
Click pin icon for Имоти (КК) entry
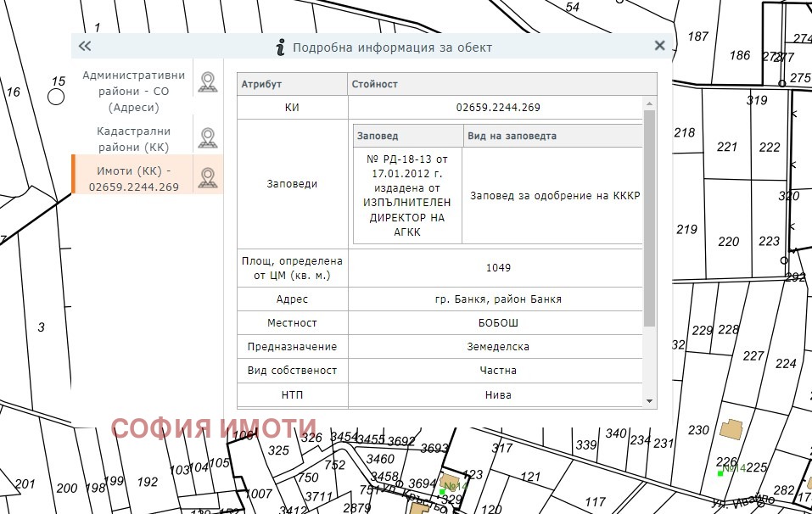pyautogui.click(x=208, y=177)
